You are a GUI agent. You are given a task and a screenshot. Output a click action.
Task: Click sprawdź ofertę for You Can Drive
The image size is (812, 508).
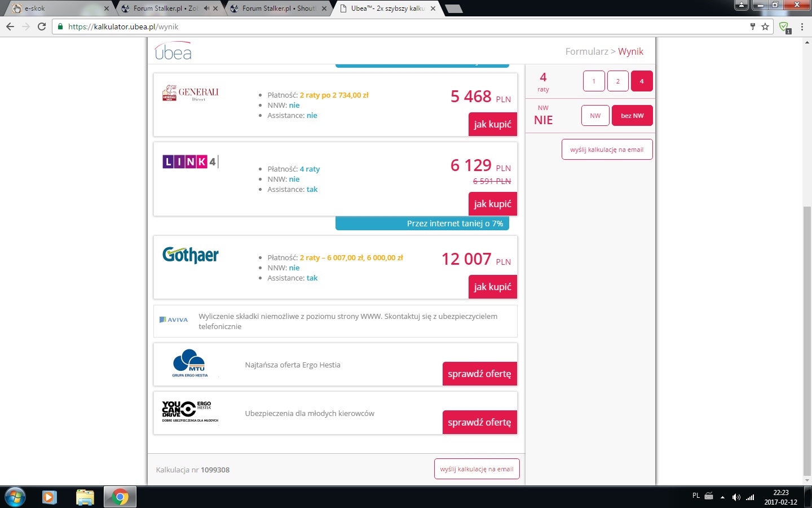[479, 422]
